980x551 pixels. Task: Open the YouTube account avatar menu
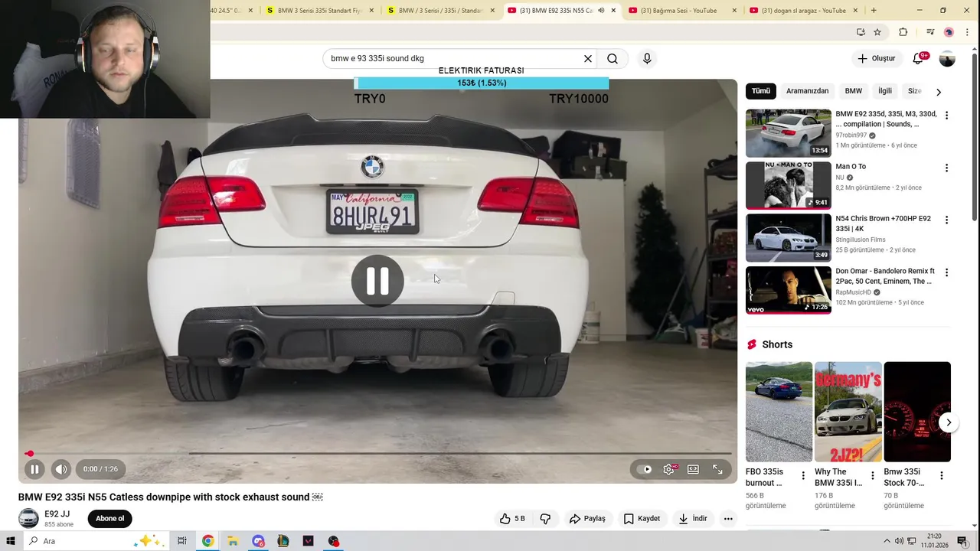947,59
